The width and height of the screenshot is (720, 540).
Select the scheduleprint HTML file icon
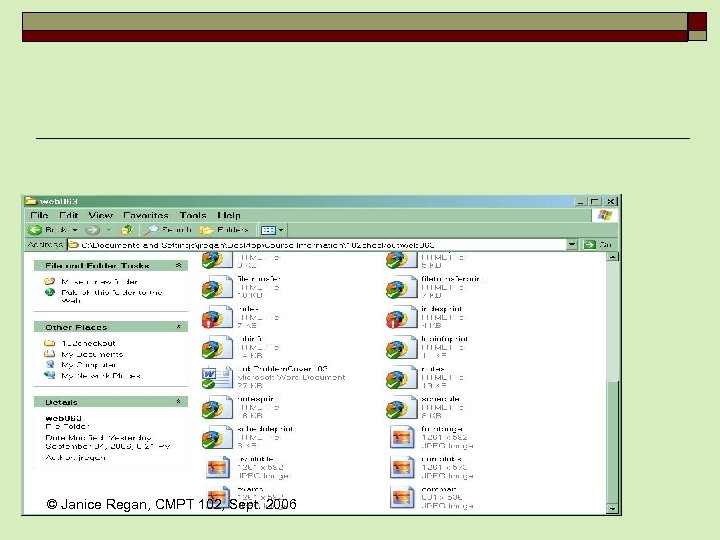(x=217, y=438)
